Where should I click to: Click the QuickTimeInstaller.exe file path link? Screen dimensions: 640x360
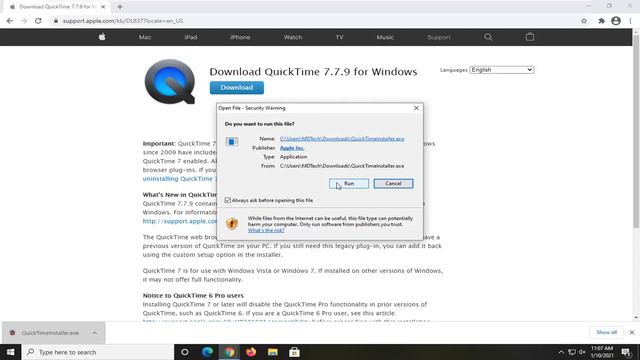(x=342, y=139)
